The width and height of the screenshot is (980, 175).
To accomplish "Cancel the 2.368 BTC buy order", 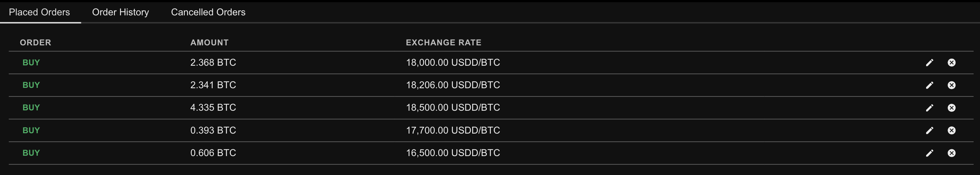I will click(951, 63).
